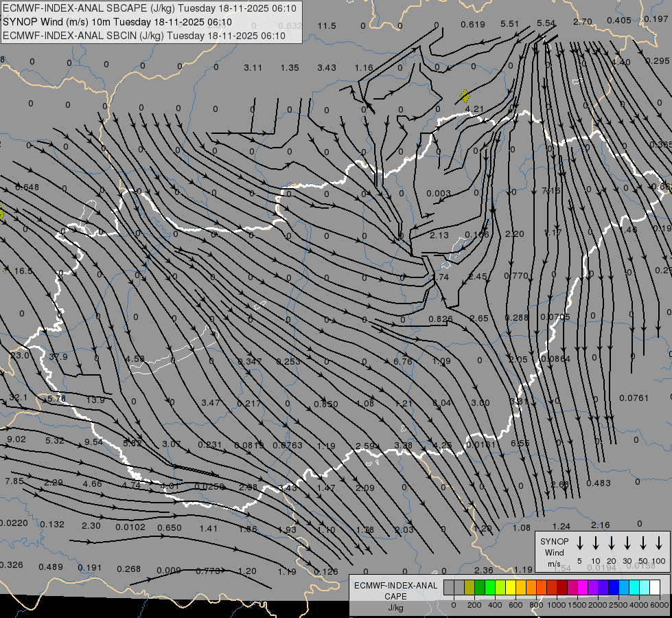The width and height of the screenshot is (672, 618).
Task: Click the 2500 tick label on CAPE legend
Action: coord(618,605)
